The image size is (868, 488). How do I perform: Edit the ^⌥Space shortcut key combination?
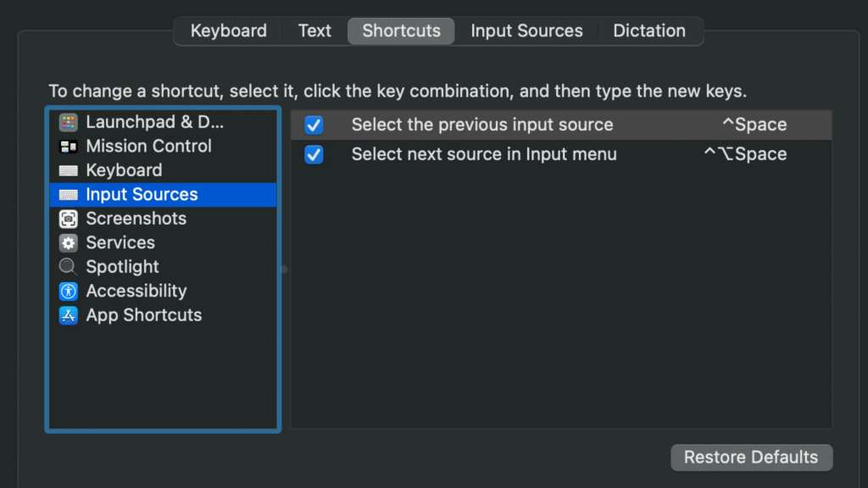(745, 155)
